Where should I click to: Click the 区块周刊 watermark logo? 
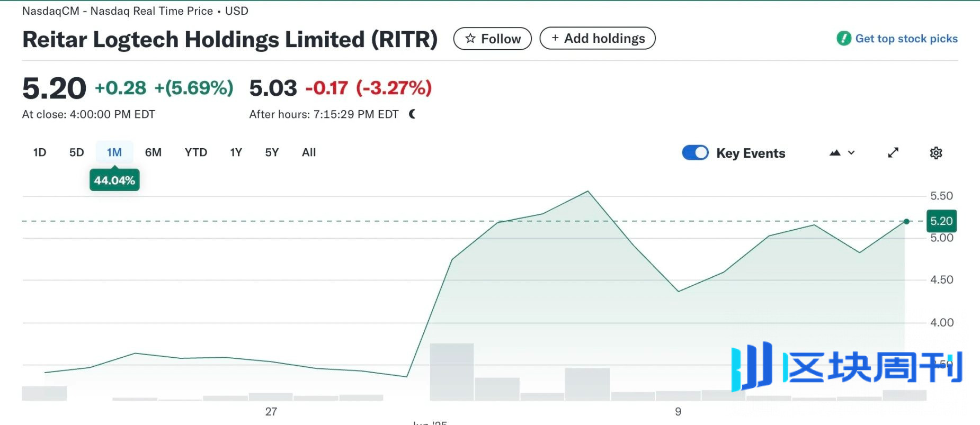(x=846, y=366)
